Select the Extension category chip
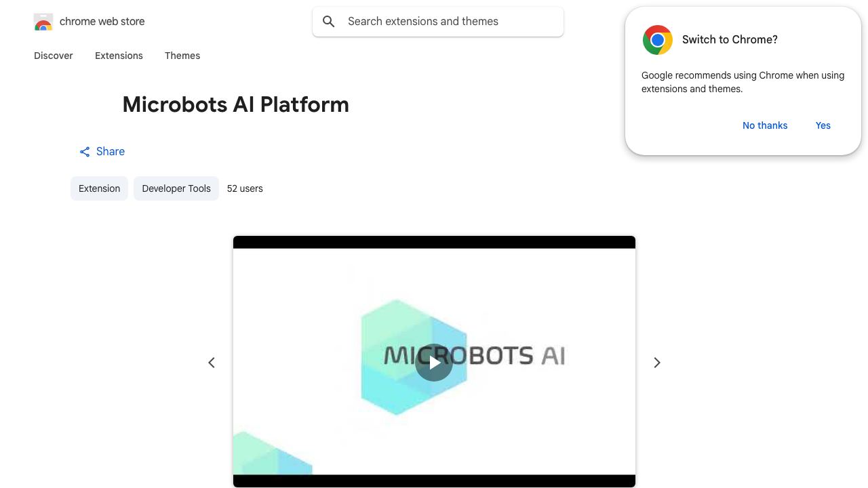The width and height of the screenshot is (868, 488). [x=99, y=188]
